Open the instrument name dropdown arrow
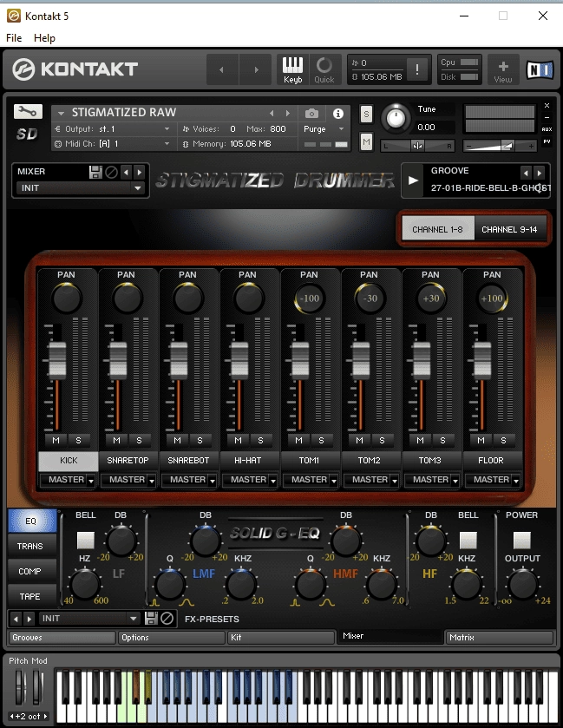This screenshot has height=728, width=563. (x=61, y=114)
